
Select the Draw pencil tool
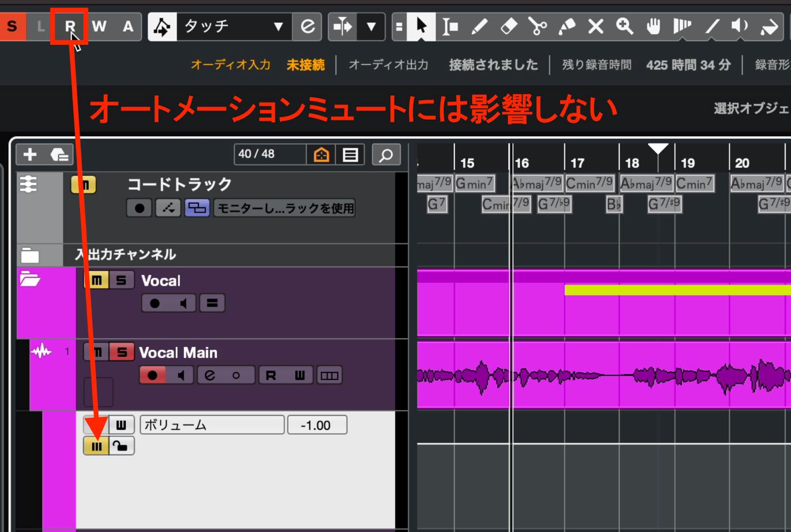pos(479,26)
